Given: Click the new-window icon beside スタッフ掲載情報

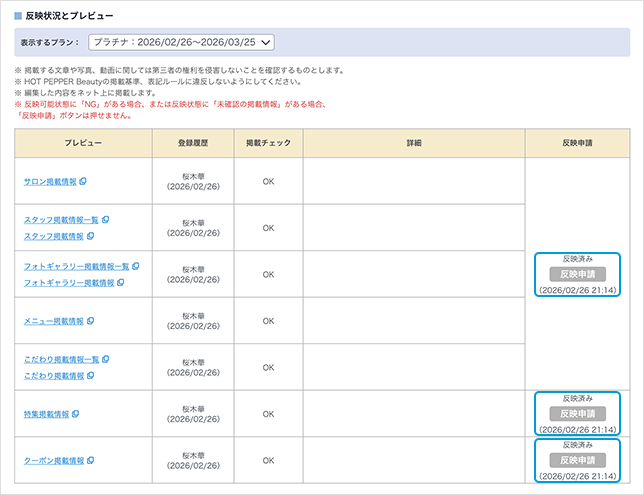Looking at the screenshot, I should point(90,236).
